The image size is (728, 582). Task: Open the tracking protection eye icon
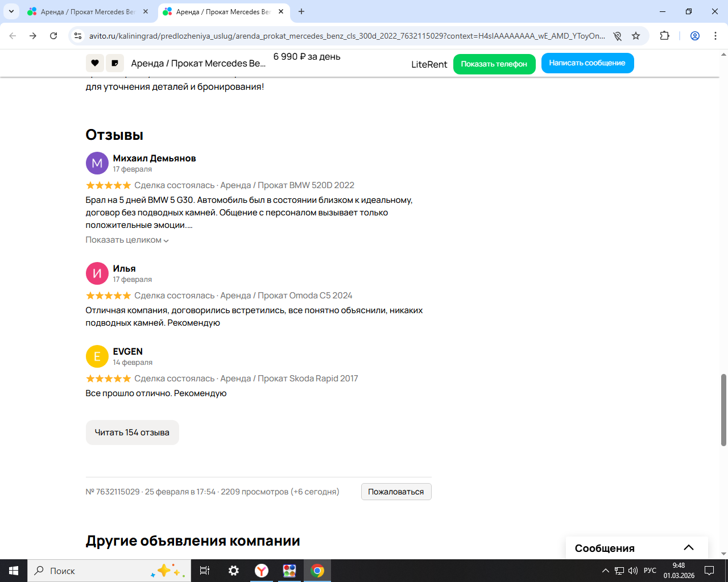[617, 36]
